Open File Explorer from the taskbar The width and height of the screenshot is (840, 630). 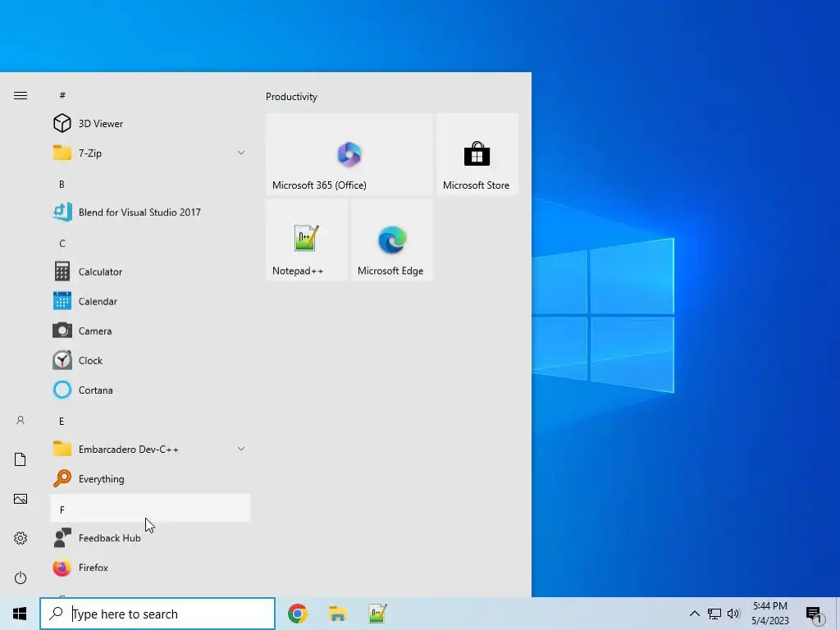pos(337,614)
